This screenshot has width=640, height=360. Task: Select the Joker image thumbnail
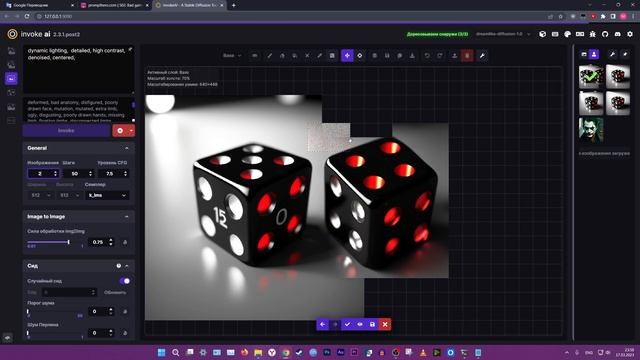coord(591,130)
